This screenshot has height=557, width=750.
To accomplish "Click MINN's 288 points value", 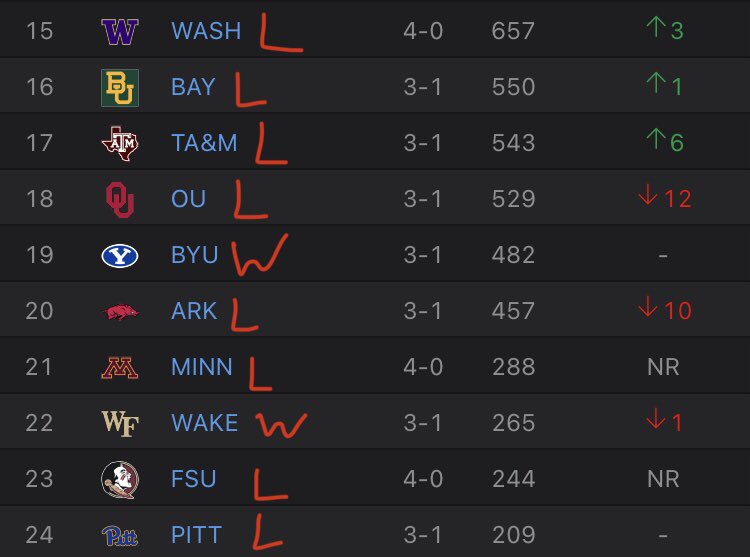I will [x=514, y=367].
